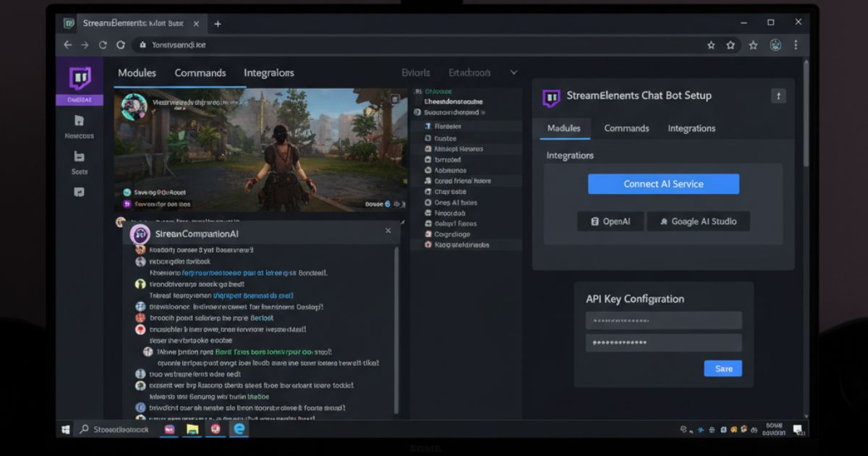Open the Integrations tab in setup panel
Viewport: 868px width, 456px height.
[691, 128]
